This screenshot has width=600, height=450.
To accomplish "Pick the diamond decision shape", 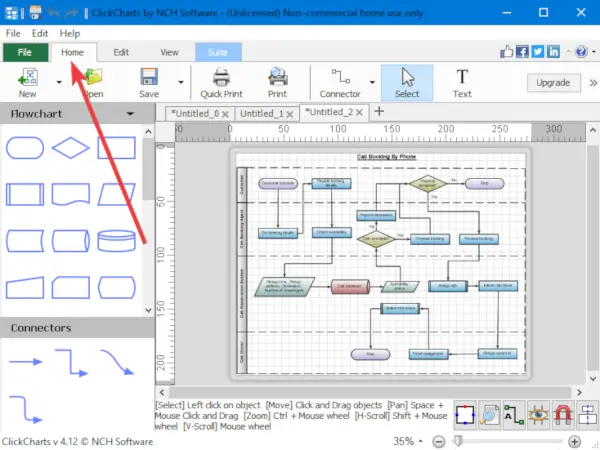I will (x=71, y=148).
